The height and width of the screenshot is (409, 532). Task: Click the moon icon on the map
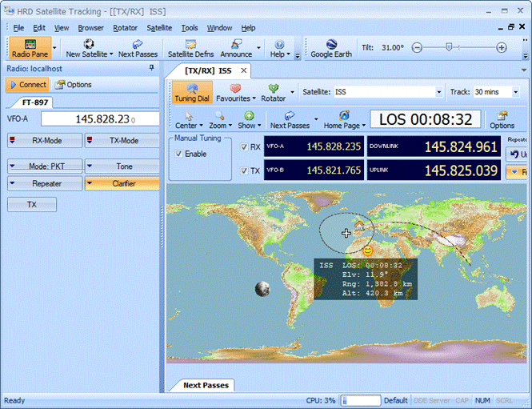[262, 289]
